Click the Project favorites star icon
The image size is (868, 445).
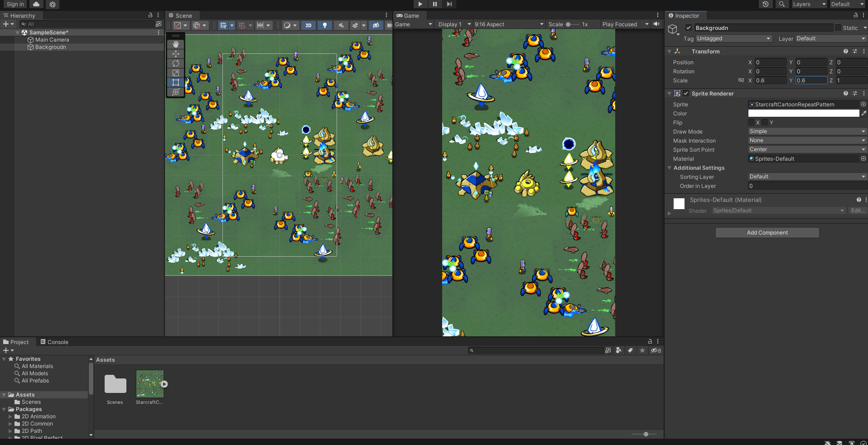coord(642,350)
